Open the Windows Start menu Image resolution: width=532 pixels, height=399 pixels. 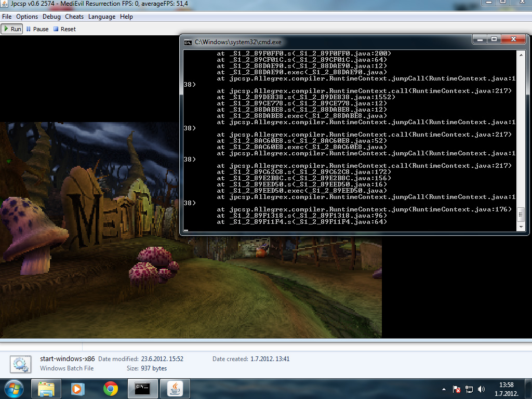coord(14,388)
